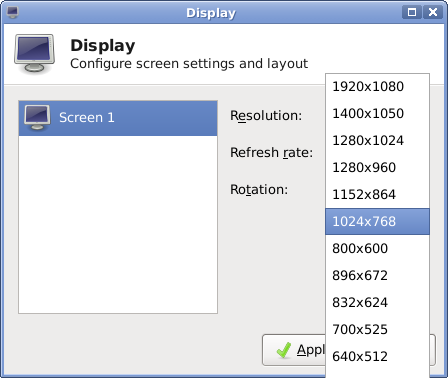Click the Refresh rate label
The height and width of the screenshot is (378, 448).
coord(272,153)
